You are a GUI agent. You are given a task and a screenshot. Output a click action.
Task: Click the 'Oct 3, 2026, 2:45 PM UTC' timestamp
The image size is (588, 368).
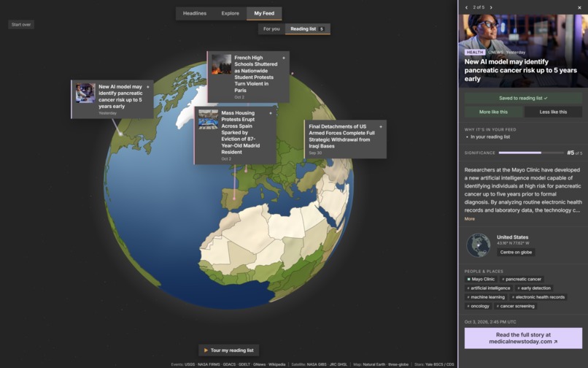[490, 322]
